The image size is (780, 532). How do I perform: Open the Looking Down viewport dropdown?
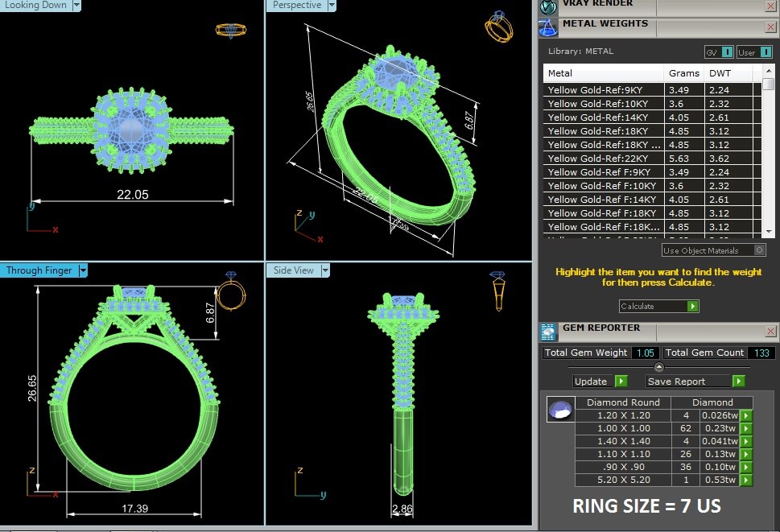[76, 6]
